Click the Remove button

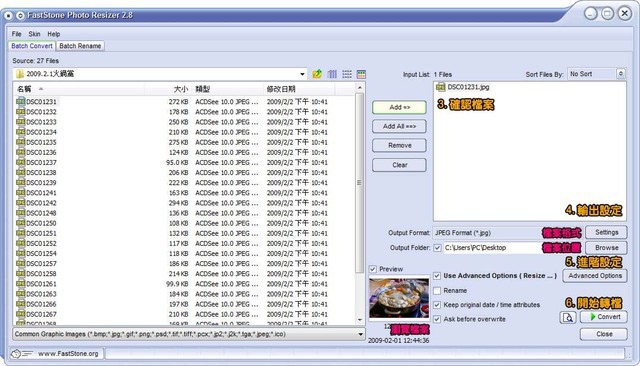coord(399,146)
